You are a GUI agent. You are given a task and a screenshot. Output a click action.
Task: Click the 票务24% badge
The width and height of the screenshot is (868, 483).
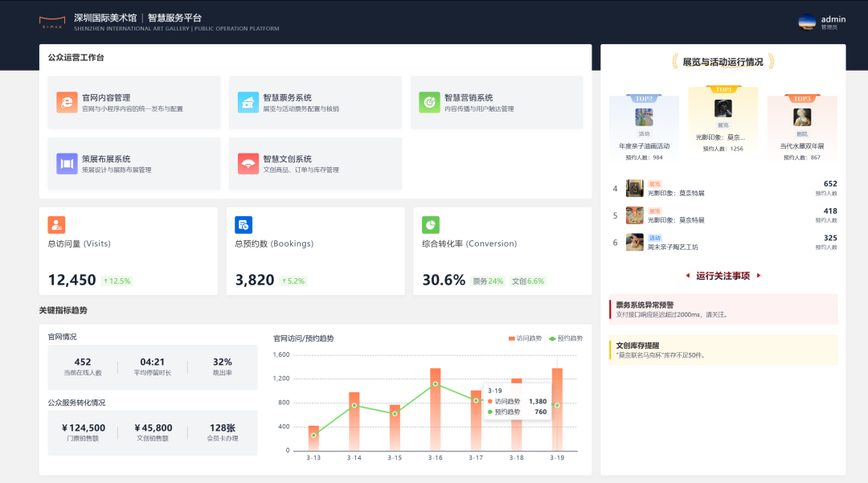click(488, 281)
